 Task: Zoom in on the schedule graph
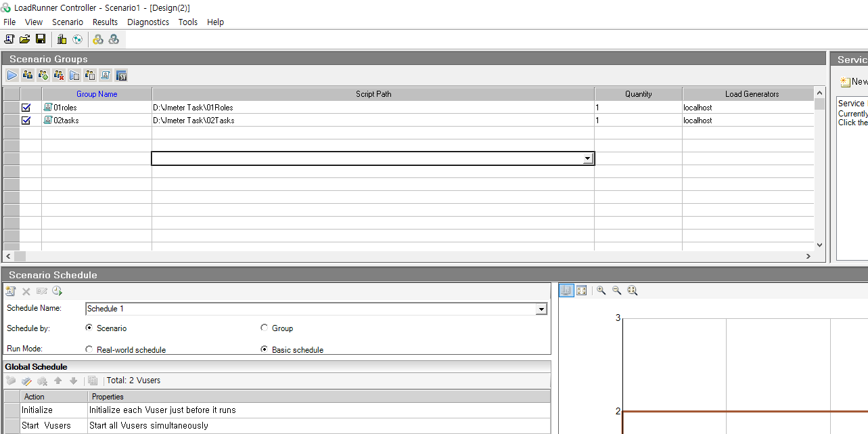click(x=601, y=290)
